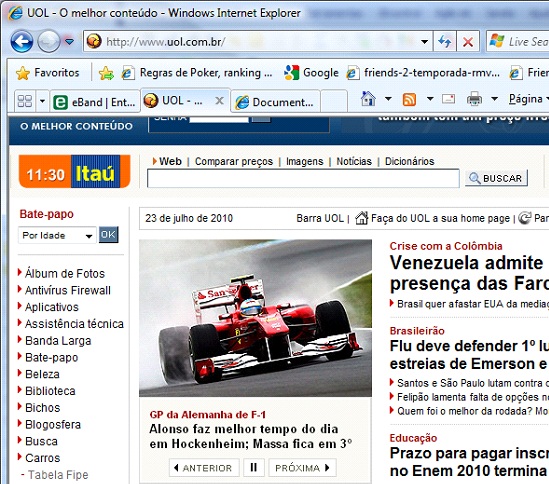549x484 pixels.
Task: Open recent pages dropdown next to Forward
Action: pyautogui.click(x=69, y=42)
